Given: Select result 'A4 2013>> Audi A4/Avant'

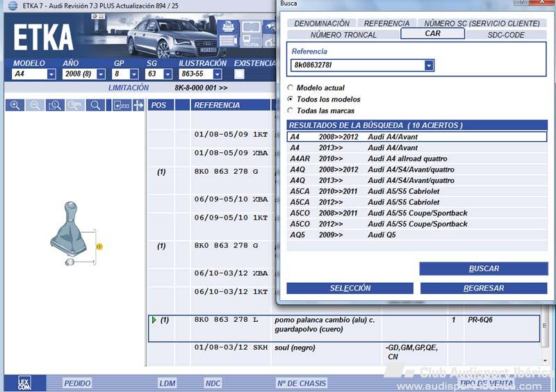Looking at the screenshot, I should click(x=416, y=147).
